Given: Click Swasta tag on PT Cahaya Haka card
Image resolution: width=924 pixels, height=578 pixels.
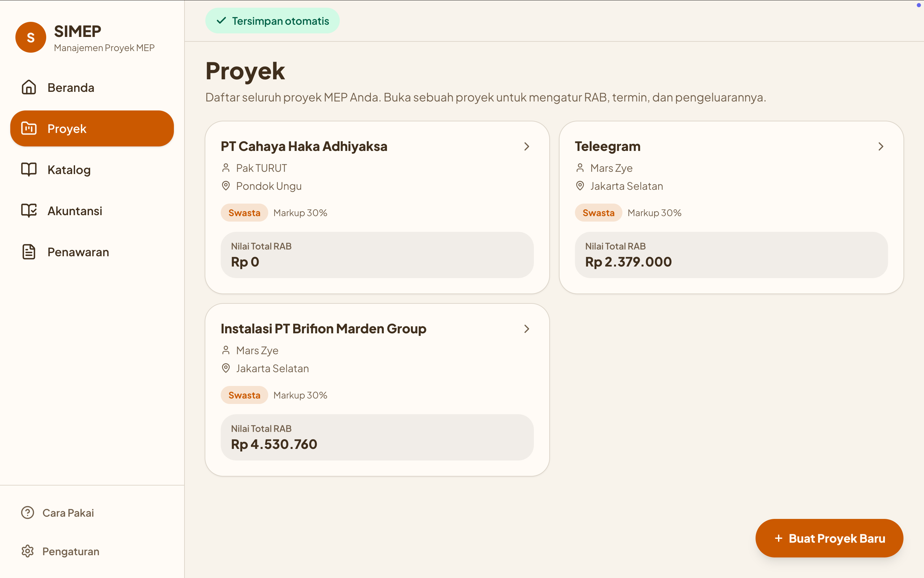Looking at the screenshot, I should point(244,213).
